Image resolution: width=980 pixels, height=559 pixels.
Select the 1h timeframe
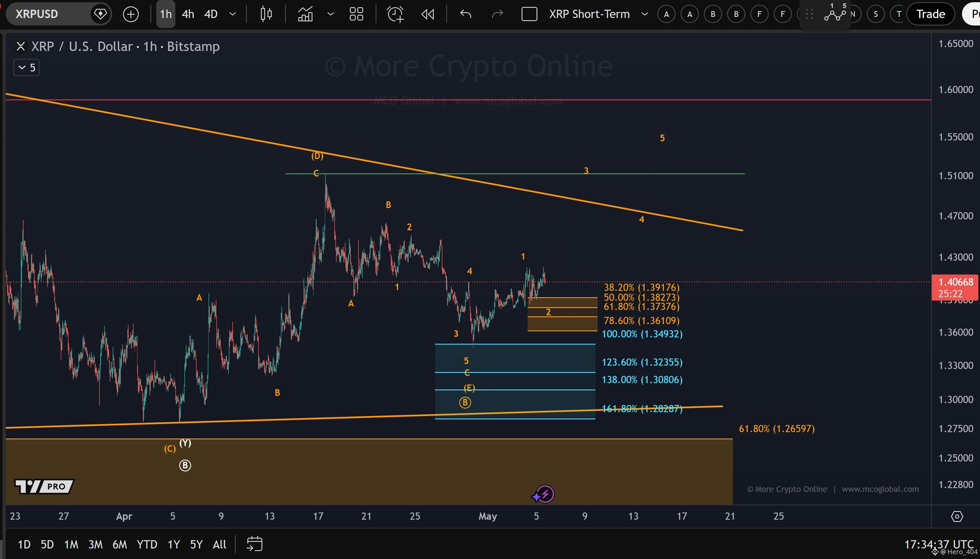166,14
